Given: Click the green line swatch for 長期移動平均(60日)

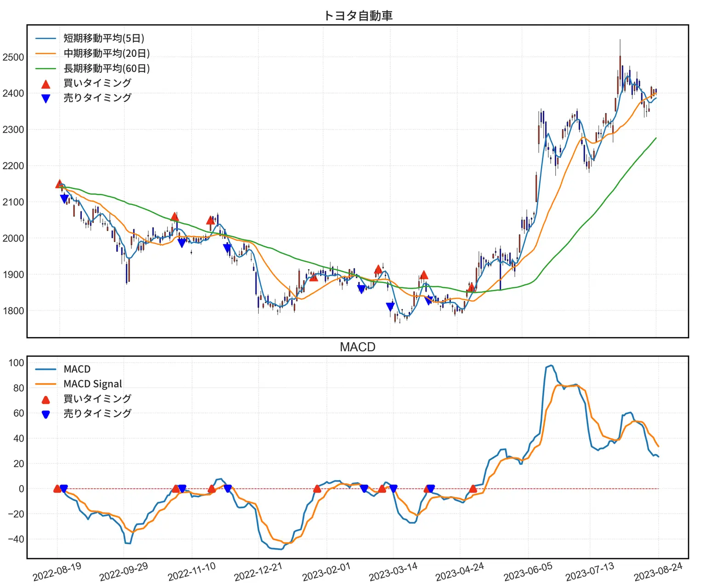Looking at the screenshot, I should tap(46, 68).
